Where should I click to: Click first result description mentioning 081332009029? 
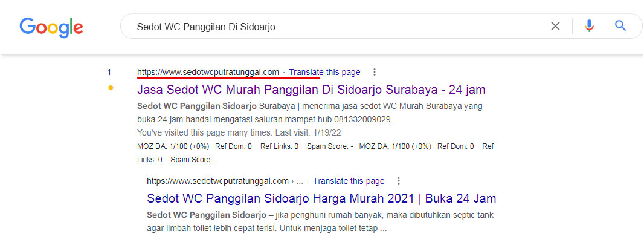(310, 113)
